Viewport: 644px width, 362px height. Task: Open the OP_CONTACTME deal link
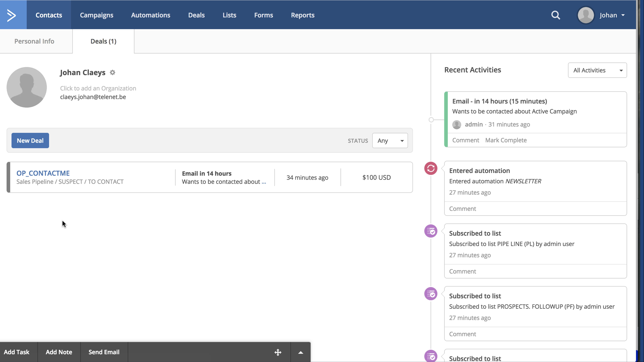pos(43,173)
